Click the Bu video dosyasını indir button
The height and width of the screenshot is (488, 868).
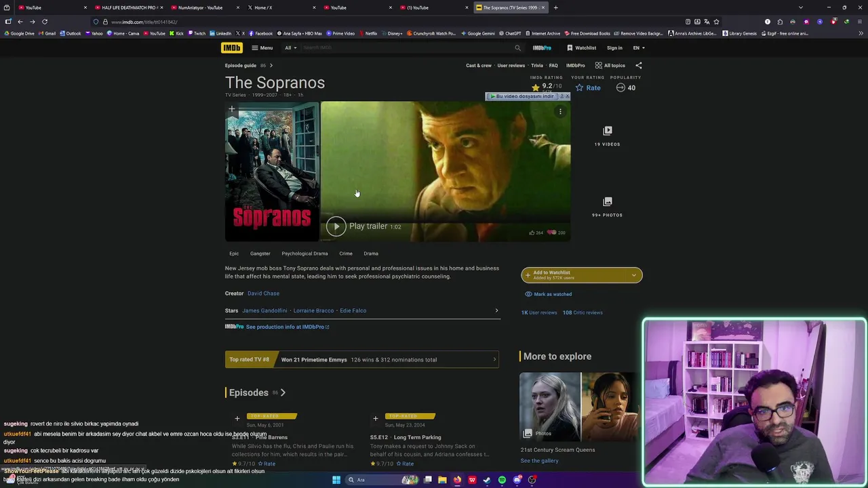tap(521, 96)
